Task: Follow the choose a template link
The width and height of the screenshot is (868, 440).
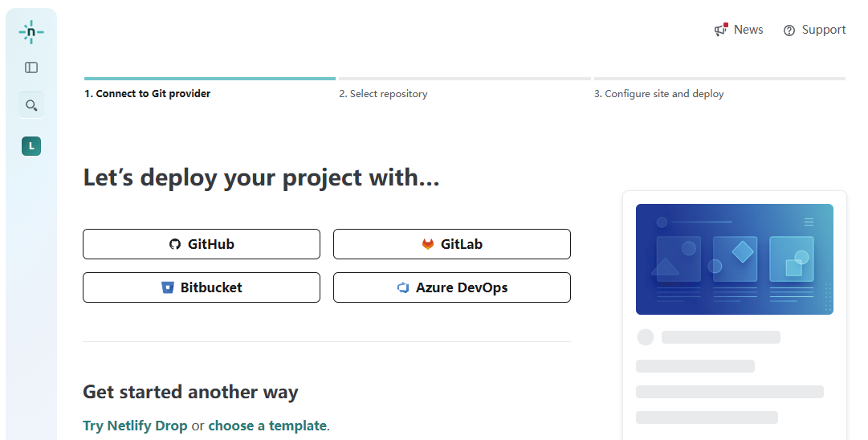Action: 267,426
